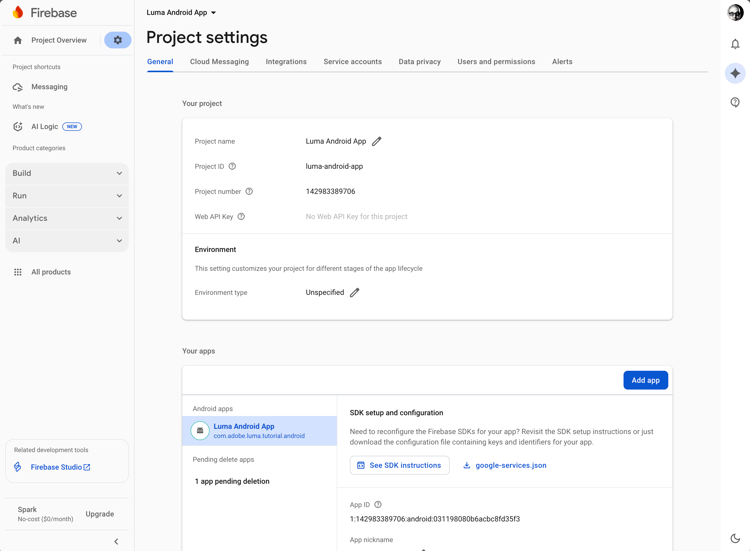Open the Luma Android App project dropdown

181,13
